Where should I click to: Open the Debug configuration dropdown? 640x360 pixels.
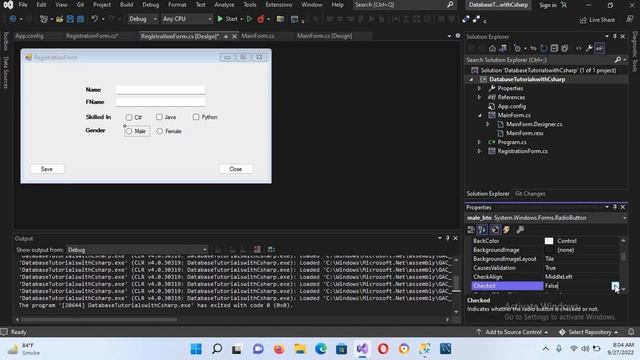tap(143, 19)
